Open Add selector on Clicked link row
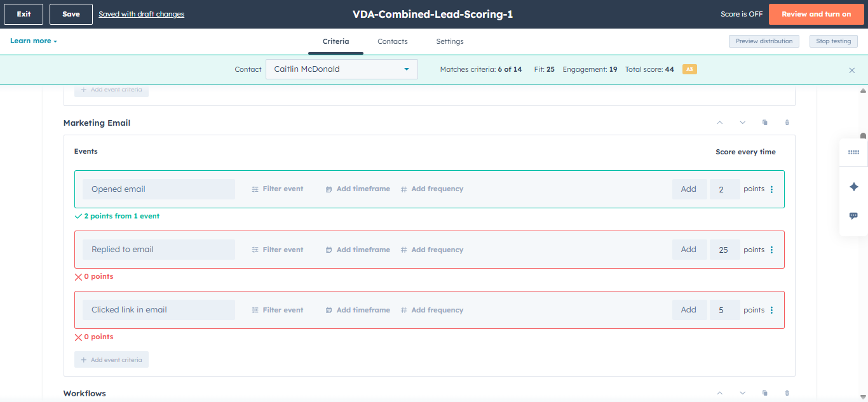This screenshot has height=402, width=868. point(689,310)
